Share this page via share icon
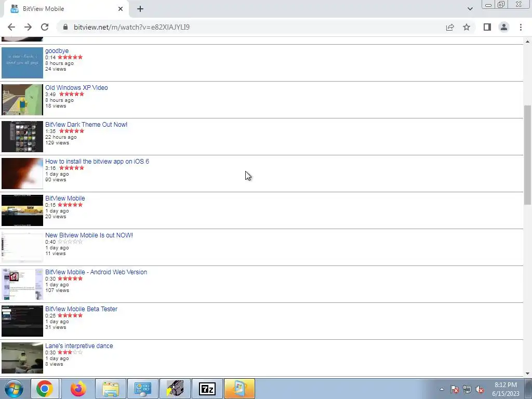The width and height of the screenshot is (532, 399). [450, 27]
